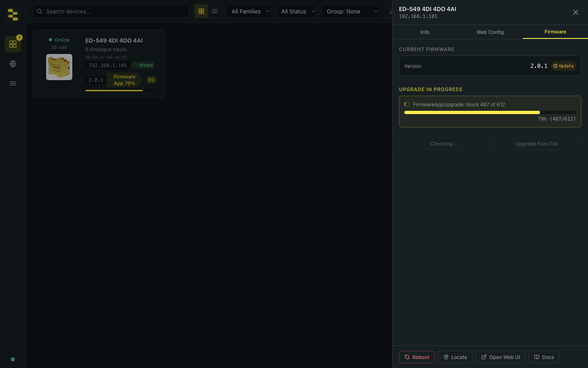Screen dimensions: 588x368
Task: Click the Docs button
Action: pos(544,357)
